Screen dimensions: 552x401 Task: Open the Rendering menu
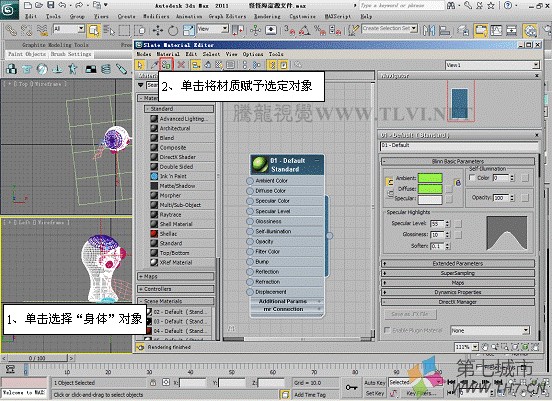pyautogui.click(x=267, y=16)
